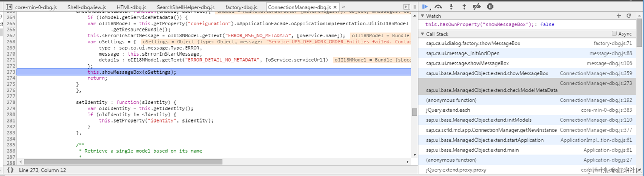The height and width of the screenshot is (176, 644).
Task: Select the sap.ca.ui.message.showMessageBox stack frame
Action: [x=527, y=63]
